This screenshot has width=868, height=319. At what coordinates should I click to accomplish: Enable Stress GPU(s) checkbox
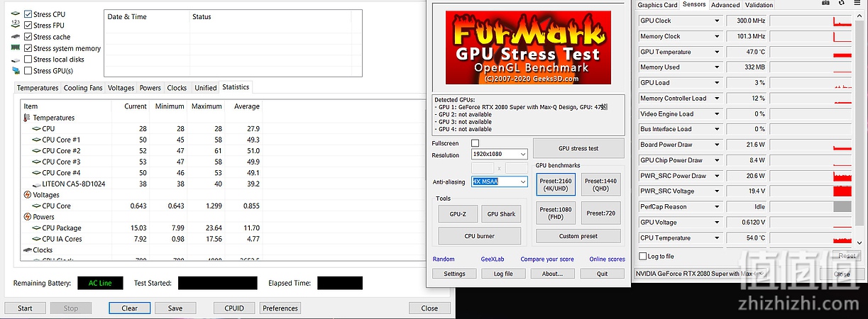click(x=28, y=71)
